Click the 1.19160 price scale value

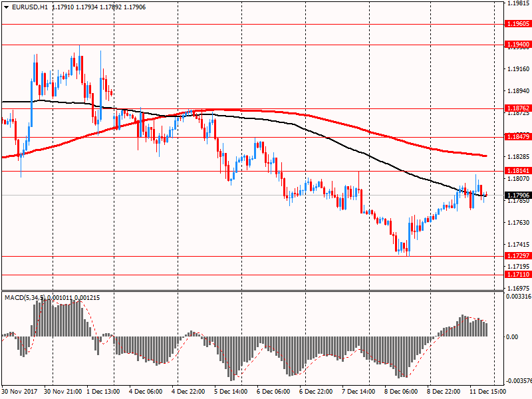point(519,69)
